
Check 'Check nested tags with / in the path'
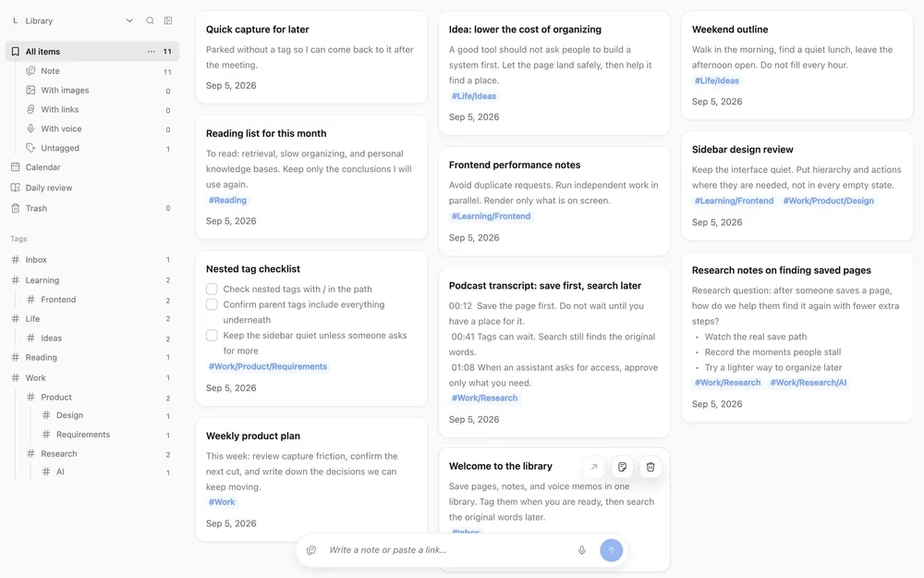[212, 289]
